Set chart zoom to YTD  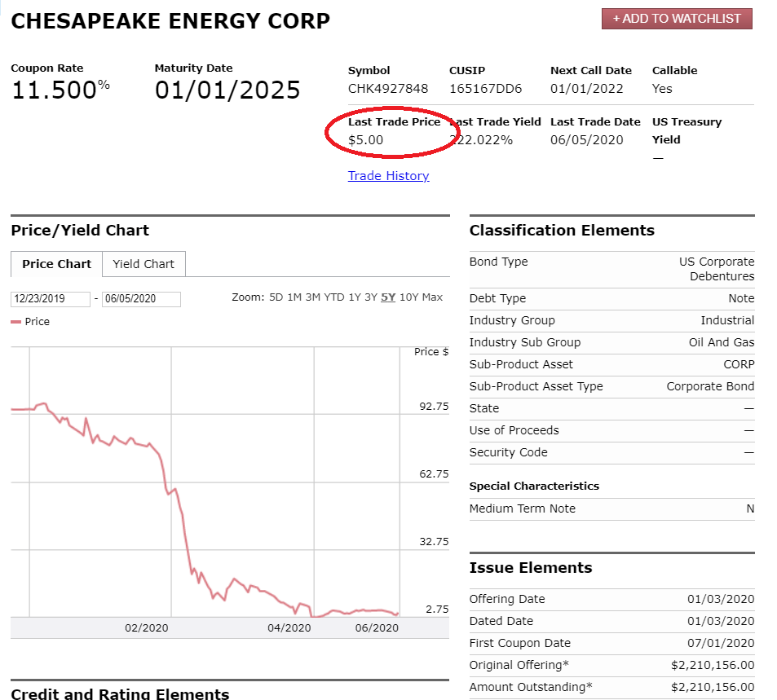pyautogui.click(x=334, y=297)
